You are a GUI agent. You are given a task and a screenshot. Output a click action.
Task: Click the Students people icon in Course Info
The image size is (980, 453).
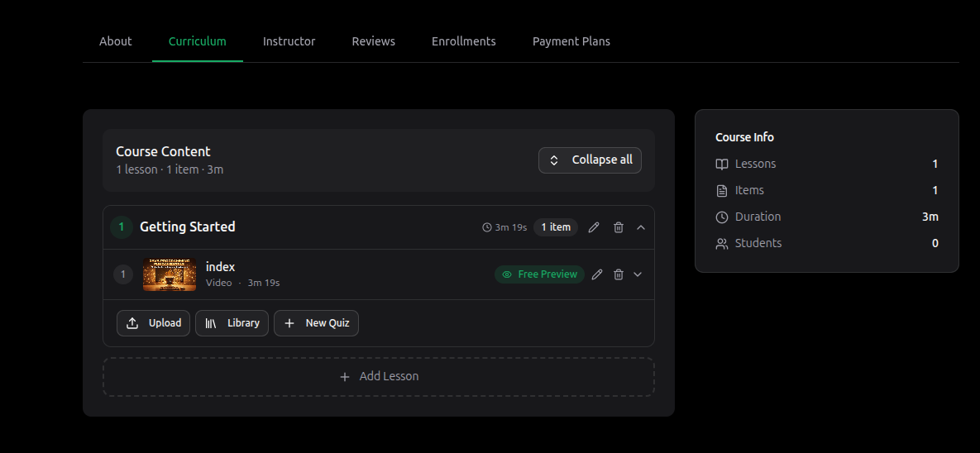pos(722,243)
